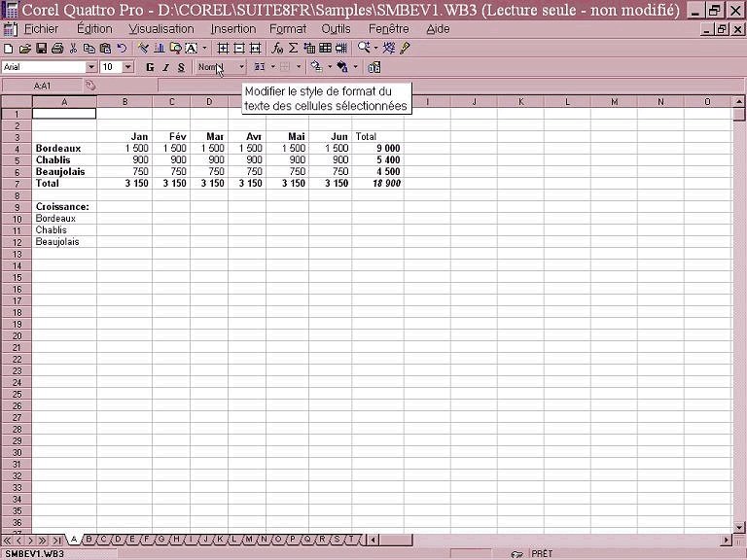Open the Fichier menu

[x=41, y=29]
